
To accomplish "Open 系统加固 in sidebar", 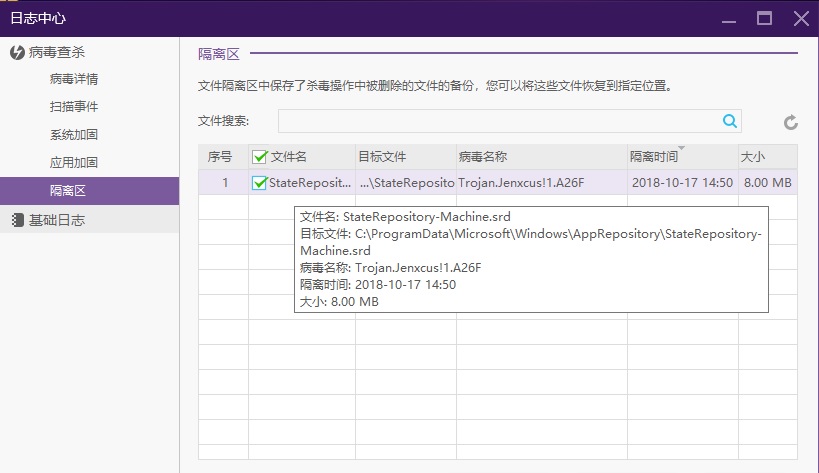I will tap(74, 135).
